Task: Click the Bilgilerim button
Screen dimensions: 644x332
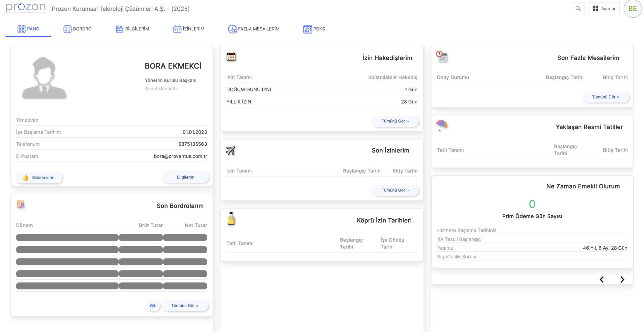Action: (x=185, y=177)
